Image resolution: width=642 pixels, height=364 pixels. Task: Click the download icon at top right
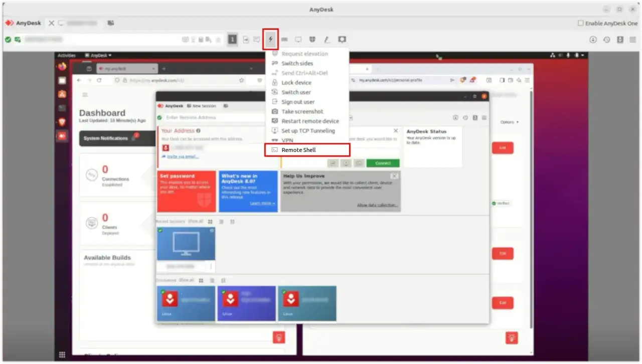[x=593, y=40]
